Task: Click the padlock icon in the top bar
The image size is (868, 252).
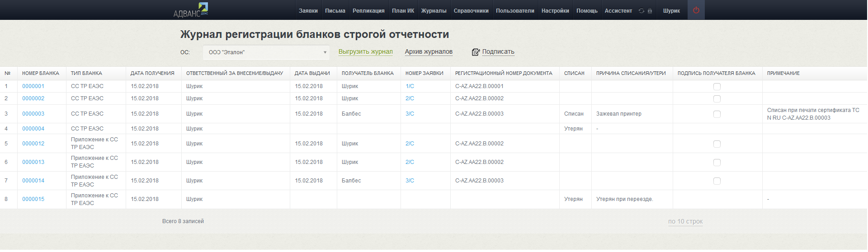Action: click(650, 11)
